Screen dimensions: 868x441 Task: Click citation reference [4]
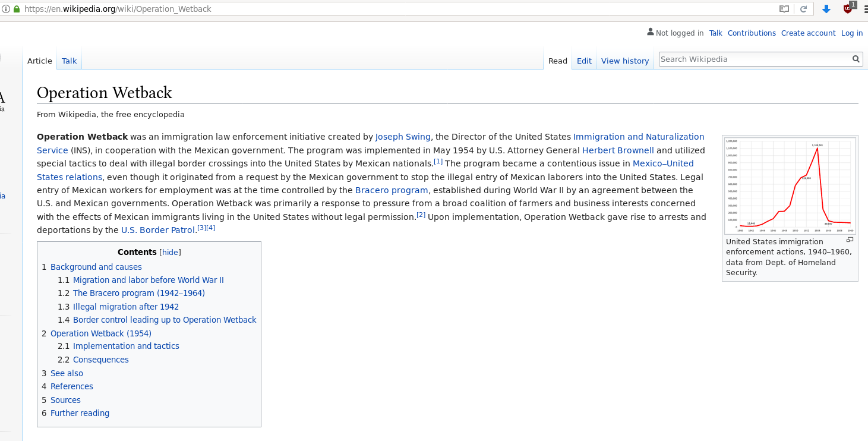tap(210, 228)
